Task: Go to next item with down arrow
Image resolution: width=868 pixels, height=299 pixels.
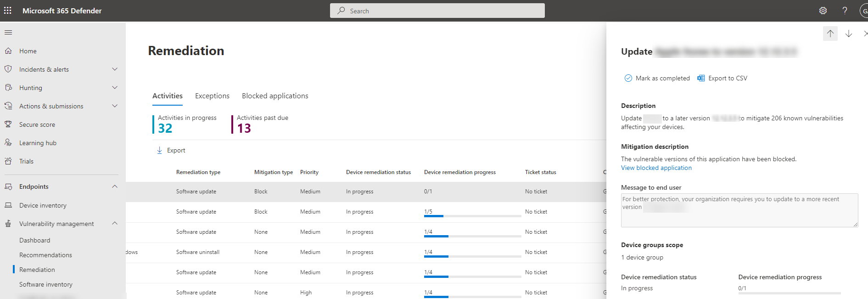Action: (849, 34)
